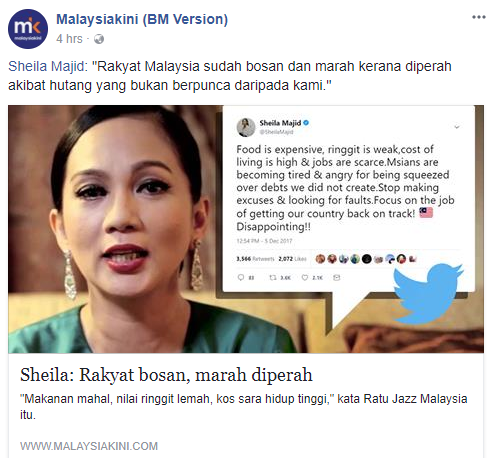Screen dimensions: 490x459
Task: Click the retweet icon under the tweet
Action: tap(273, 277)
